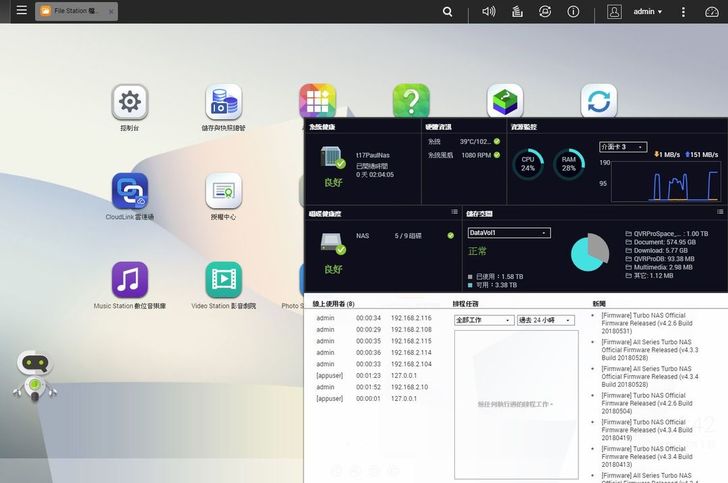Launch CloudLink app icon
This screenshot has width=728, height=483.
[x=130, y=190]
